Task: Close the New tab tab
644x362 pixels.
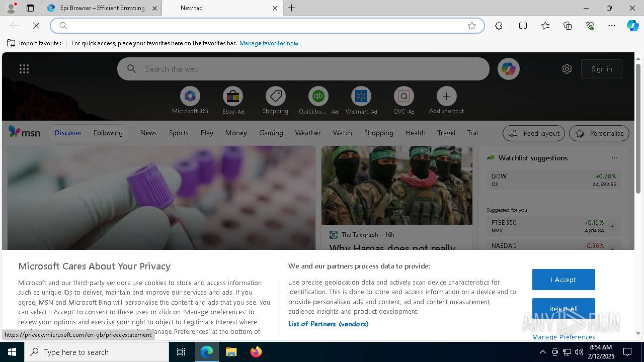Action: click(275, 8)
